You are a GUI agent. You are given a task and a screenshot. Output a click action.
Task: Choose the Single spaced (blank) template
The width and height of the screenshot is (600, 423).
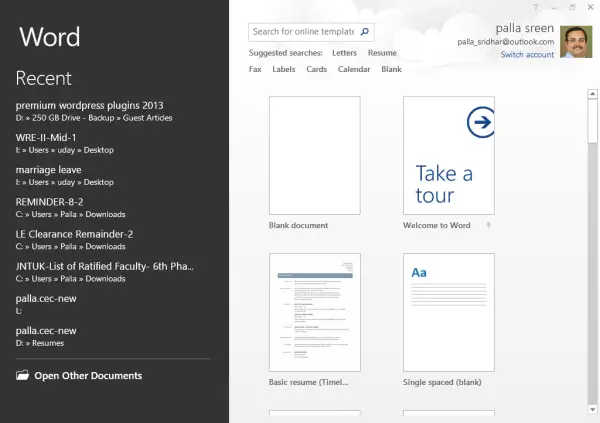click(x=448, y=312)
